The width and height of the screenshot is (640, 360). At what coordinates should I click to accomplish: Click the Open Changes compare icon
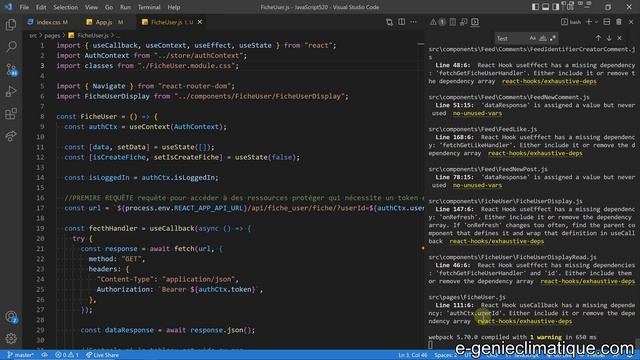coord(389,22)
